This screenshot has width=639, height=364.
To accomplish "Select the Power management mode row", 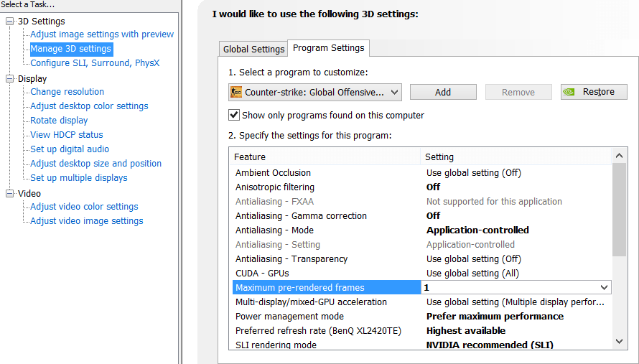I will (289, 316).
